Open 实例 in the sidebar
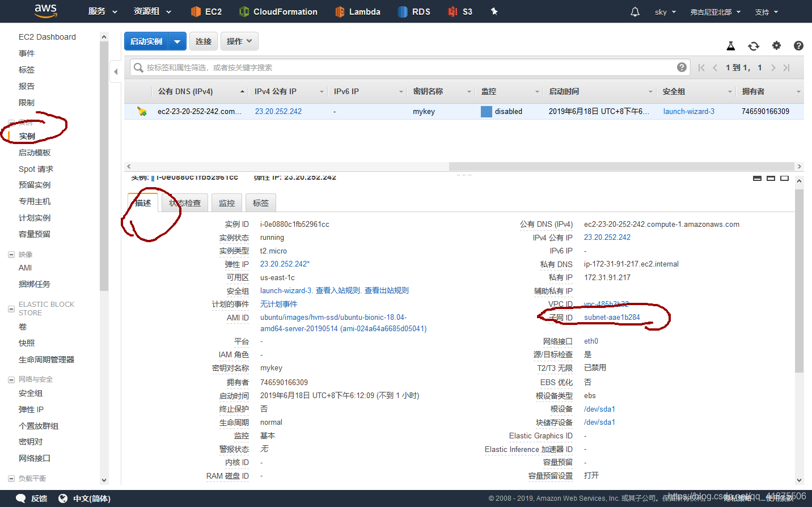This screenshot has height=507, width=812. point(27,136)
